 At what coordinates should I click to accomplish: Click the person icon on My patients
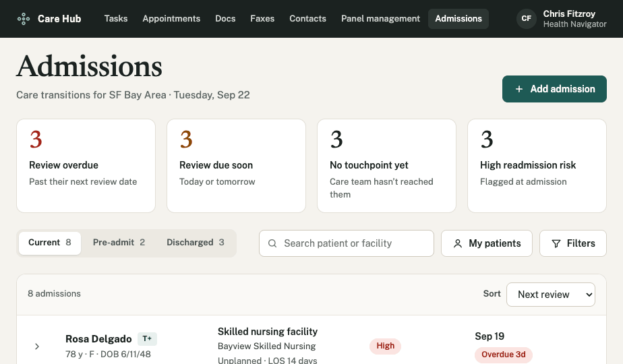coord(458,243)
